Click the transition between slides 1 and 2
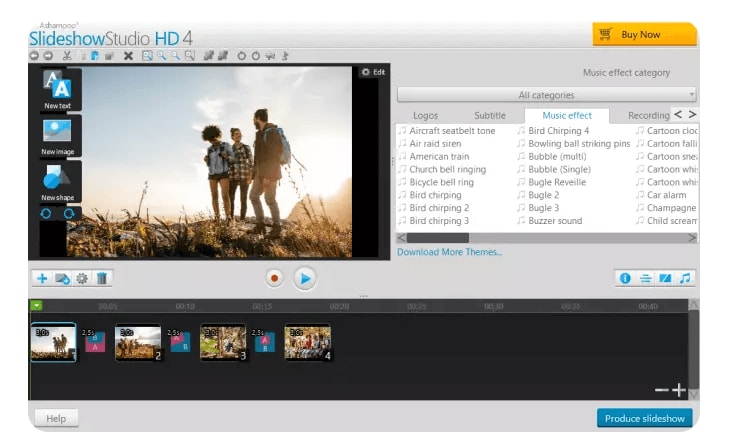This screenshot has height=447, width=732. pos(95,342)
